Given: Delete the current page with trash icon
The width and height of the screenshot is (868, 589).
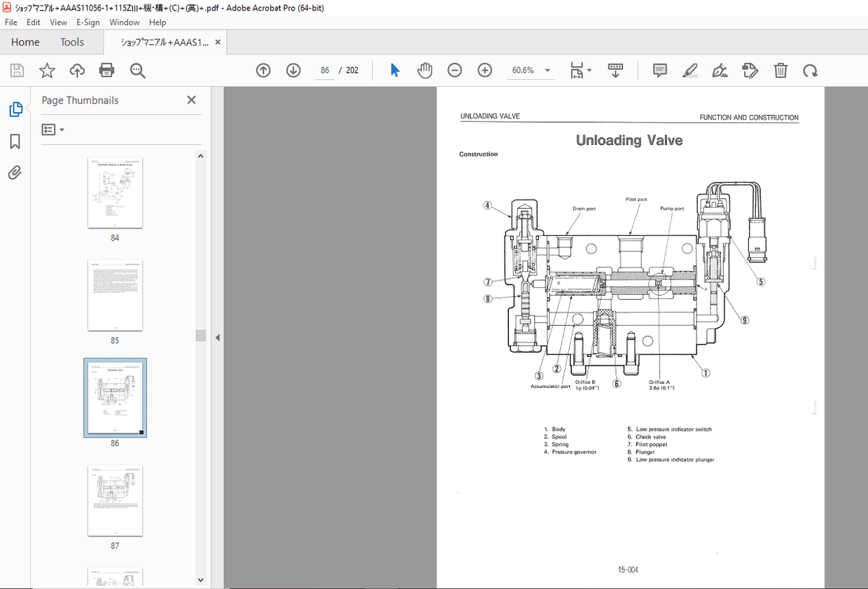Looking at the screenshot, I should click(x=780, y=70).
